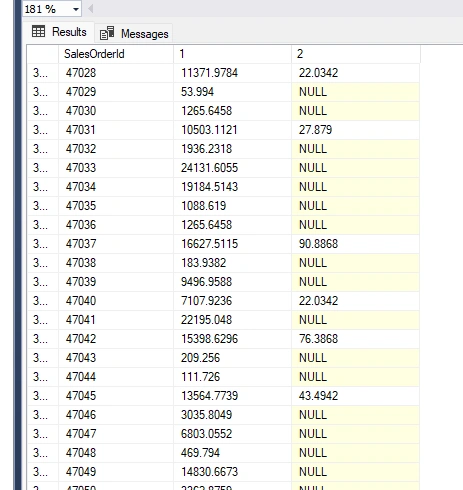Switch to the Messages tab

point(134,33)
